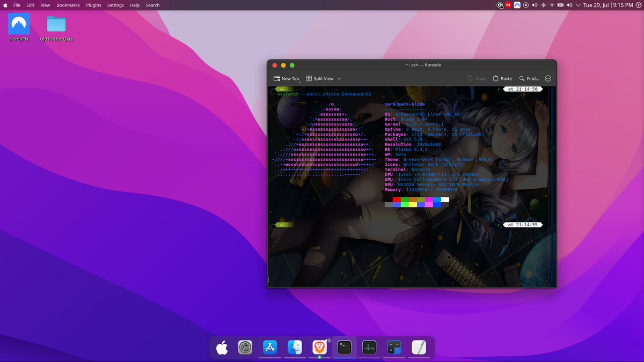Click the terminal icon in the dock
This screenshot has width=644, height=362.
pyautogui.click(x=345, y=348)
